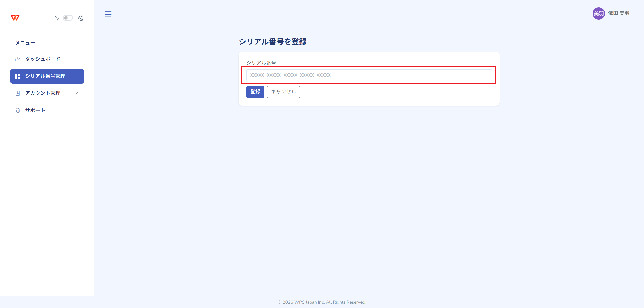
Task: Toggle the dark mode switch
Action: click(68, 18)
